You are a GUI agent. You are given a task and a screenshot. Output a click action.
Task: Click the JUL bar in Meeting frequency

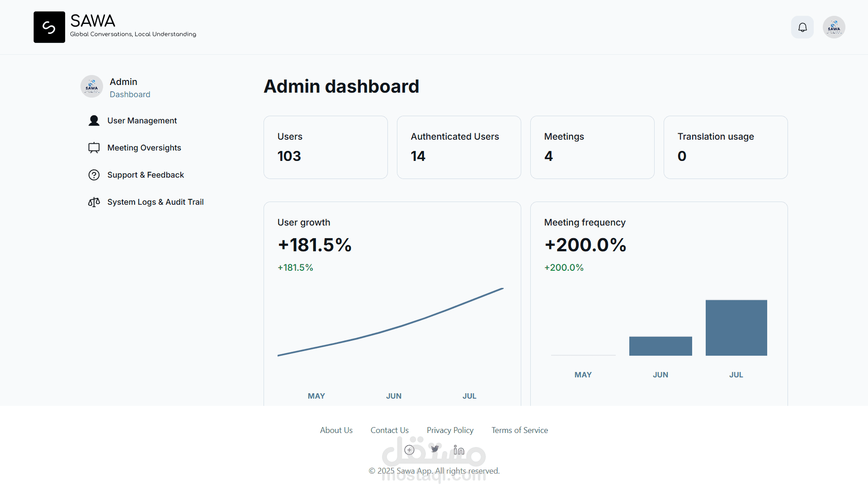pyautogui.click(x=736, y=328)
